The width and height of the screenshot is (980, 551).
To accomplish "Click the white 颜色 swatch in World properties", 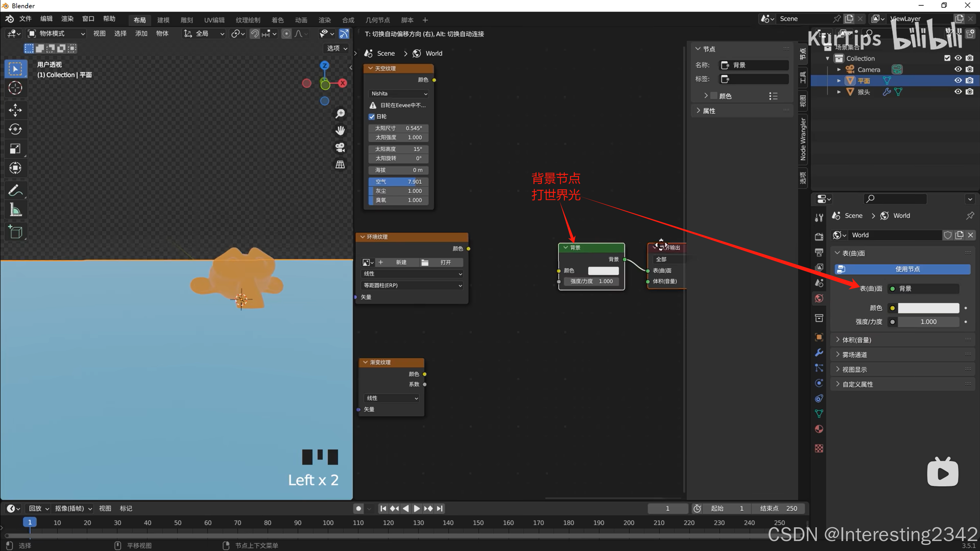I will [x=928, y=308].
